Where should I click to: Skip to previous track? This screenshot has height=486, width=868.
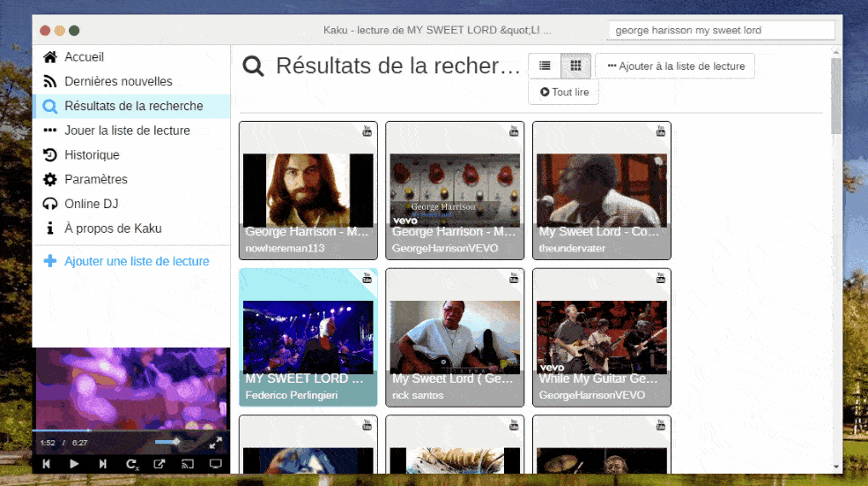47,464
